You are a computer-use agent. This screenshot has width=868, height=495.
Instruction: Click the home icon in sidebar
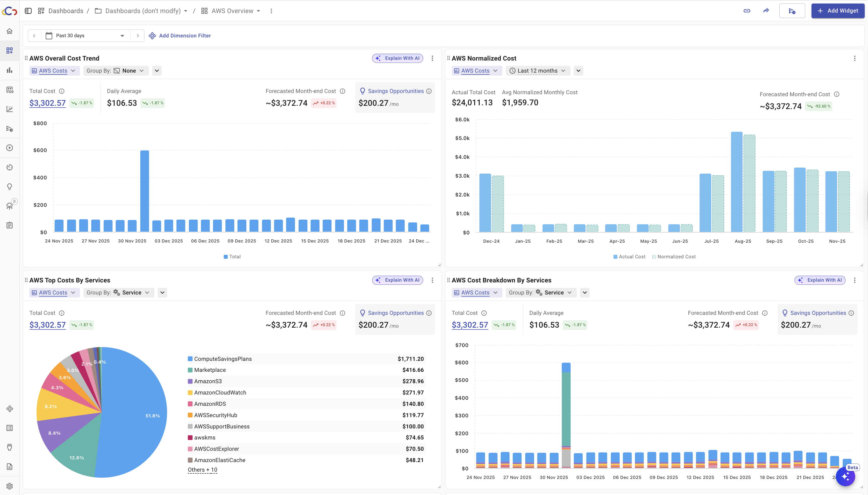click(x=10, y=31)
